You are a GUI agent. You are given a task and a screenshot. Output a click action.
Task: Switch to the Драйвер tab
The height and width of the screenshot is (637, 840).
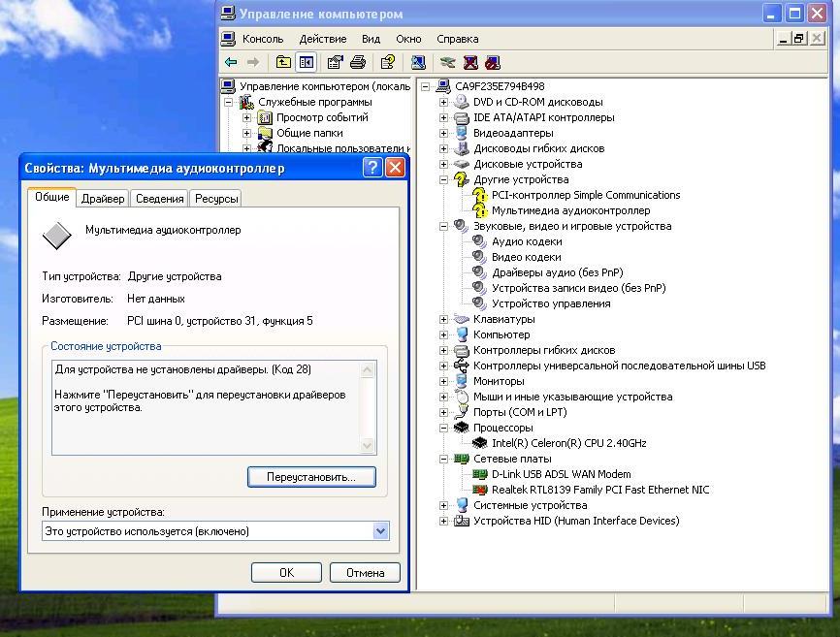103,198
